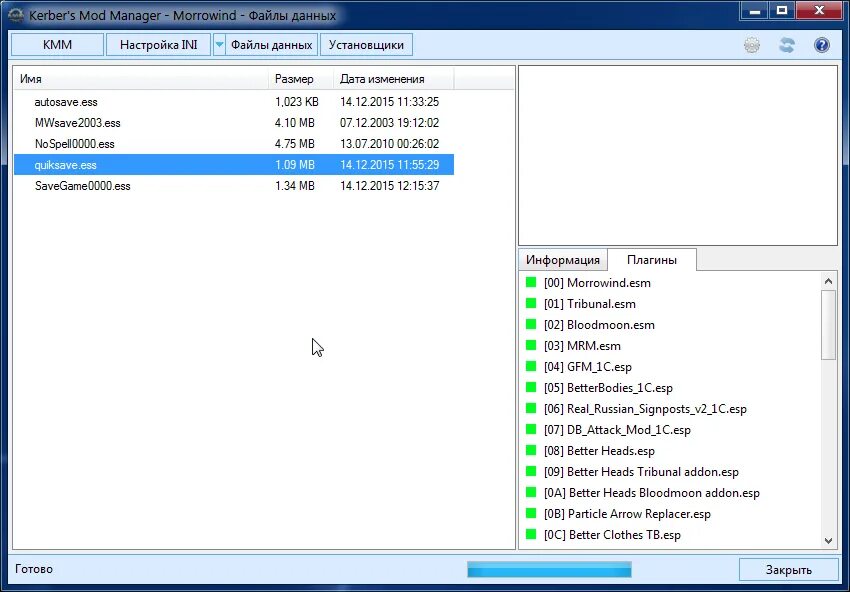Select plugin [09] Better Heads Tribunal addon.esp
The width and height of the screenshot is (850, 592).
pyautogui.click(x=641, y=472)
